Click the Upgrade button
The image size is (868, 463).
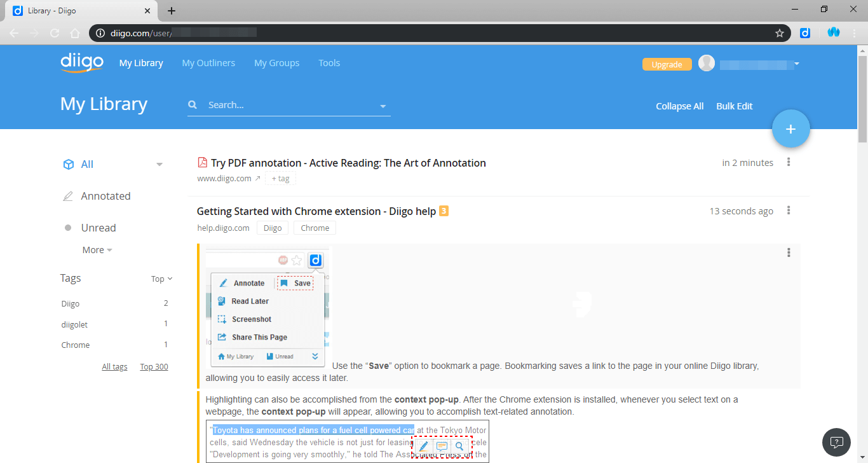click(x=667, y=64)
